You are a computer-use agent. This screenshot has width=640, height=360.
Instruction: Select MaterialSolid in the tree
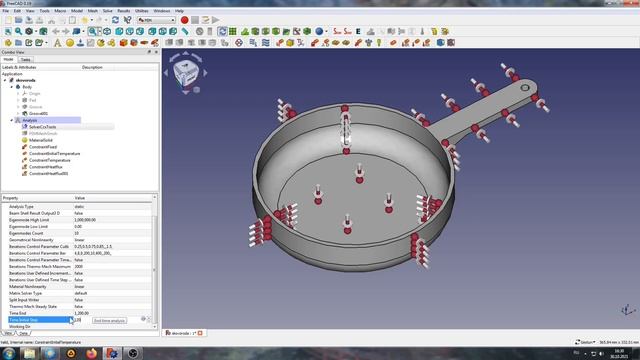[40, 140]
